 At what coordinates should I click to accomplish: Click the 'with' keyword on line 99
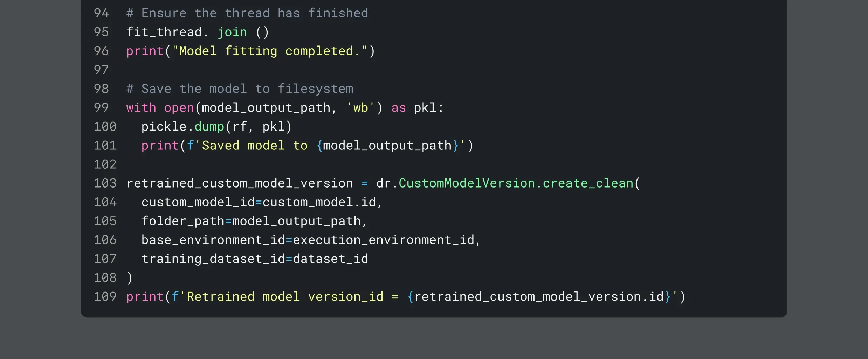(x=141, y=108)
